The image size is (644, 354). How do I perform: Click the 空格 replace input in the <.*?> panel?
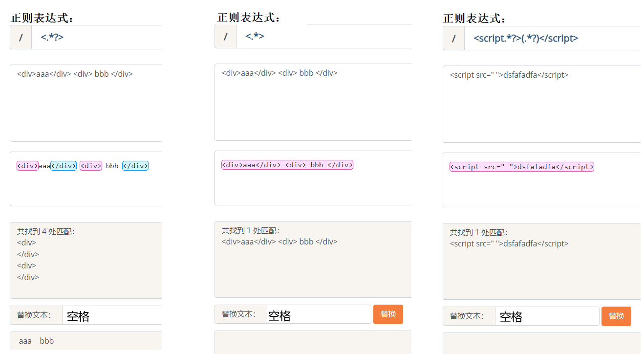[112, 315]
